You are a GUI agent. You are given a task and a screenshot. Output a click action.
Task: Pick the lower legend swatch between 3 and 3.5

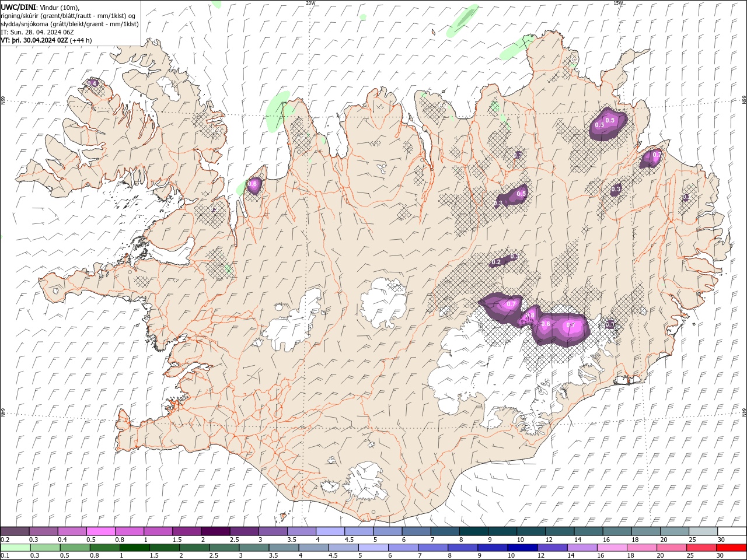click(x=253, y=548)
